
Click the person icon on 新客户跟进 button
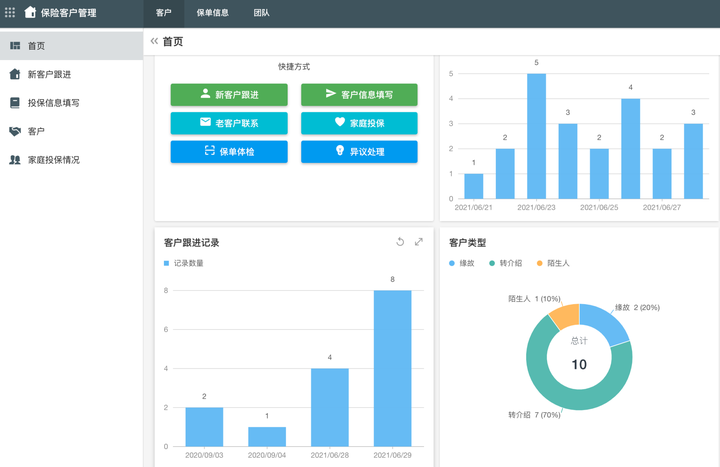coord(205,94)
